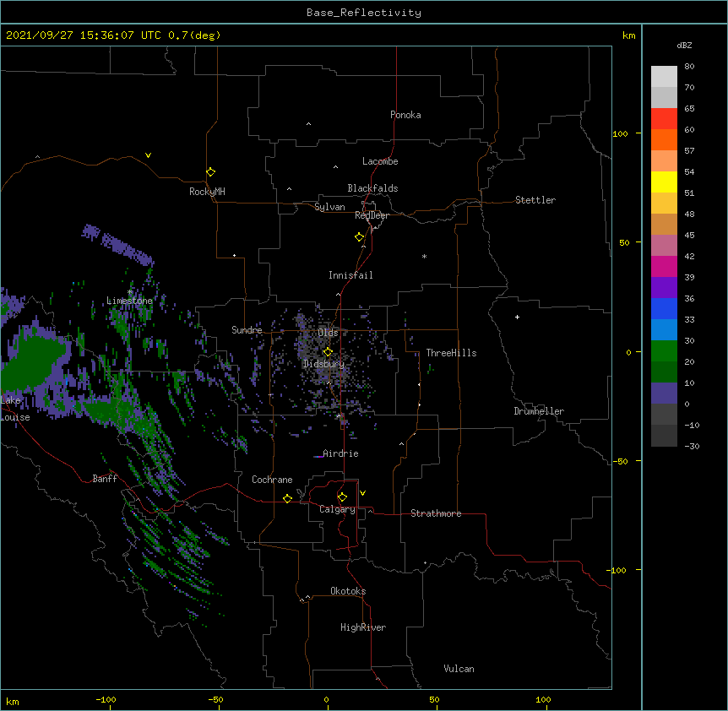Click the yellow V marker east of Calgary
The height and width of the screenshot is (711, 728).
click(362, 493)
